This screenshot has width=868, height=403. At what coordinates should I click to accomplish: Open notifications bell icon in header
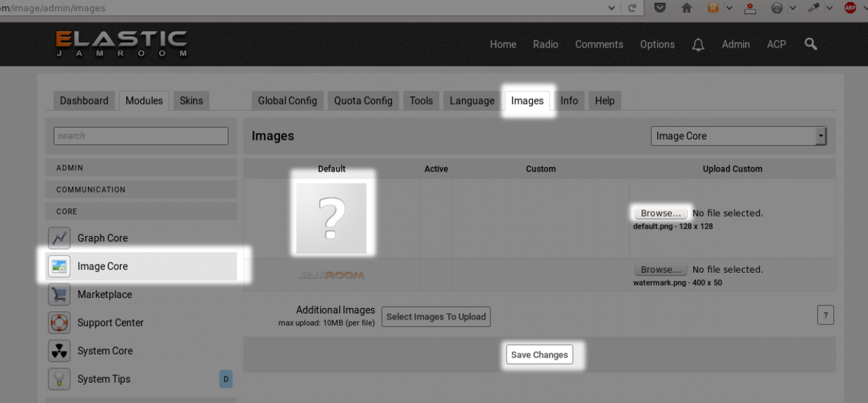pos(698,45)
